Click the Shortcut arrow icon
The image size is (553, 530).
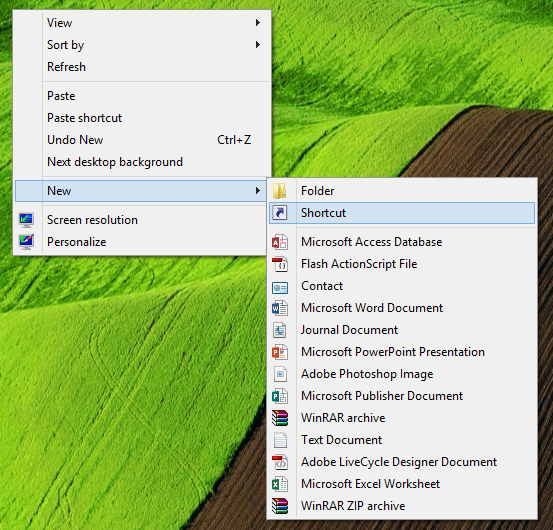point(280,213)
